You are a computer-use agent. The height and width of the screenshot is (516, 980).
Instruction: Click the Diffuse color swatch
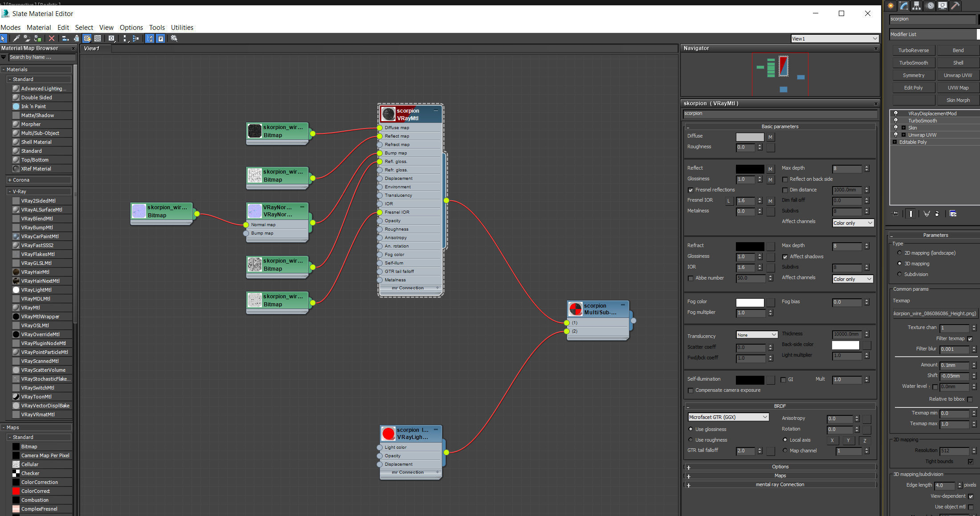tap(750, 137)
